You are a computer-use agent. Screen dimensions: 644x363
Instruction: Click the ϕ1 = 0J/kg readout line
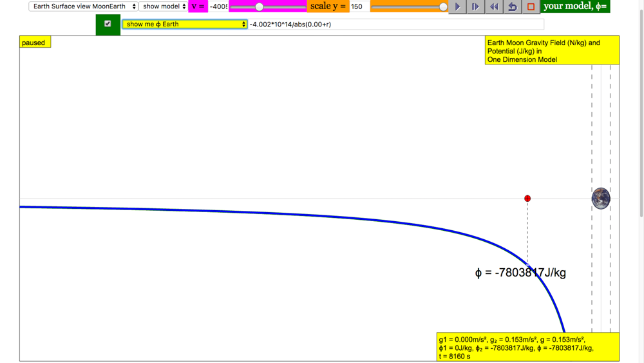coord(516,348)
